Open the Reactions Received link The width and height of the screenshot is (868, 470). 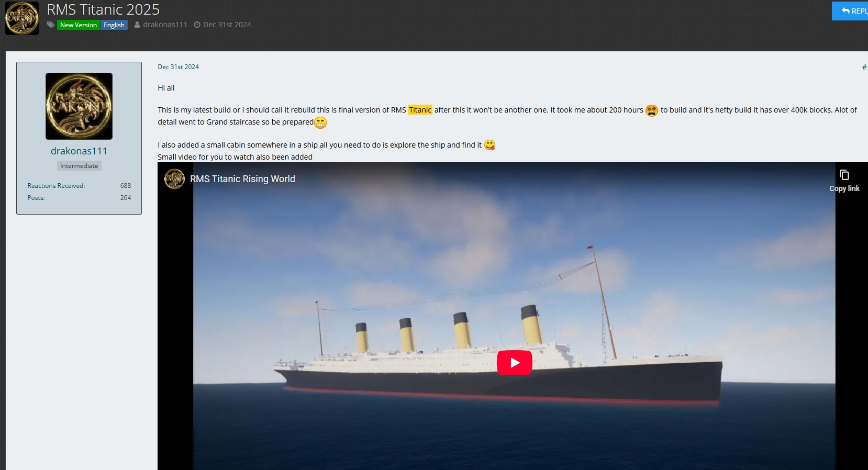tap(56, 186)
